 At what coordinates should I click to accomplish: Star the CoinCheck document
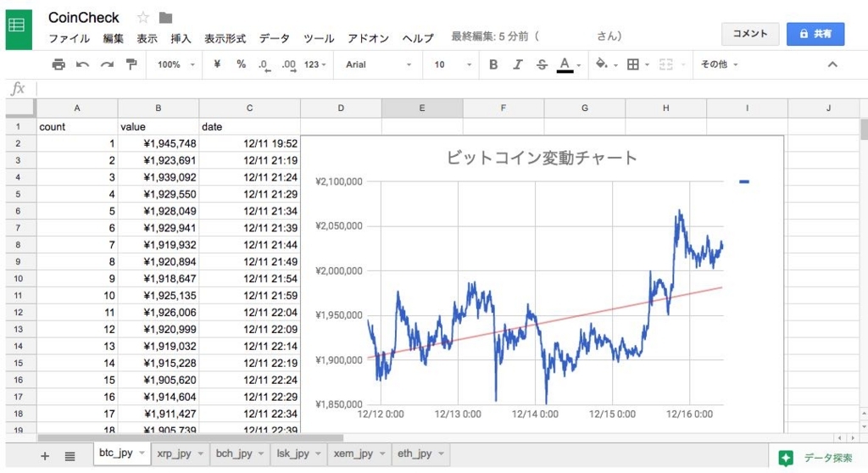[x=142, y=18]
